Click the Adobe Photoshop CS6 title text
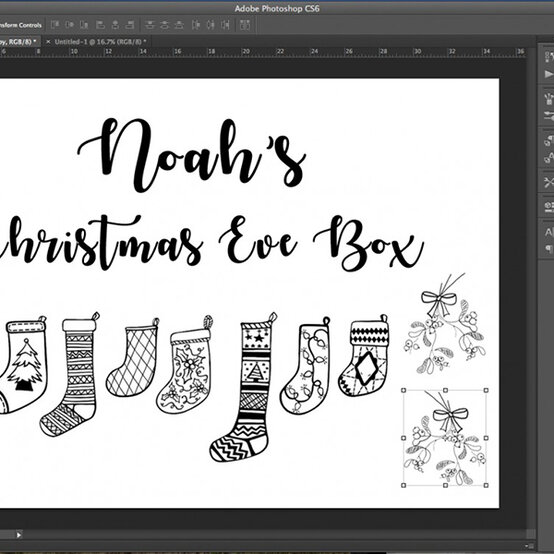The height and width of the screenshot is (554, 554). pos(277,8)
